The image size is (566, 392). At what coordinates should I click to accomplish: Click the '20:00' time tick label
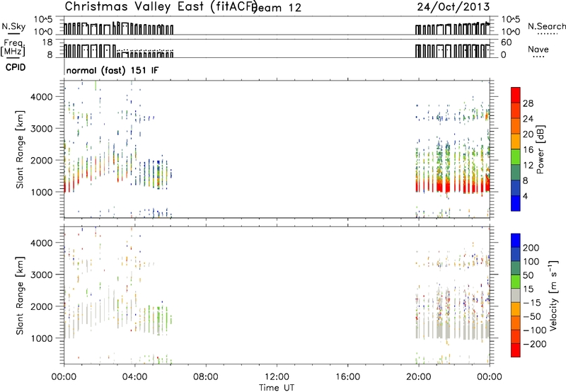coord(419,377)
